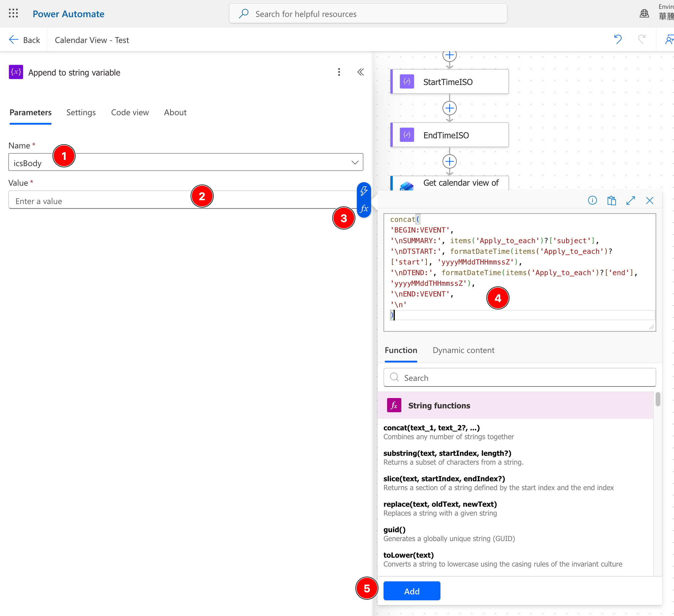The width and height of the screenshot is (674, 616).
Task: Insert the replace(text, oldText, newText) function
Action: pos(515,508)
